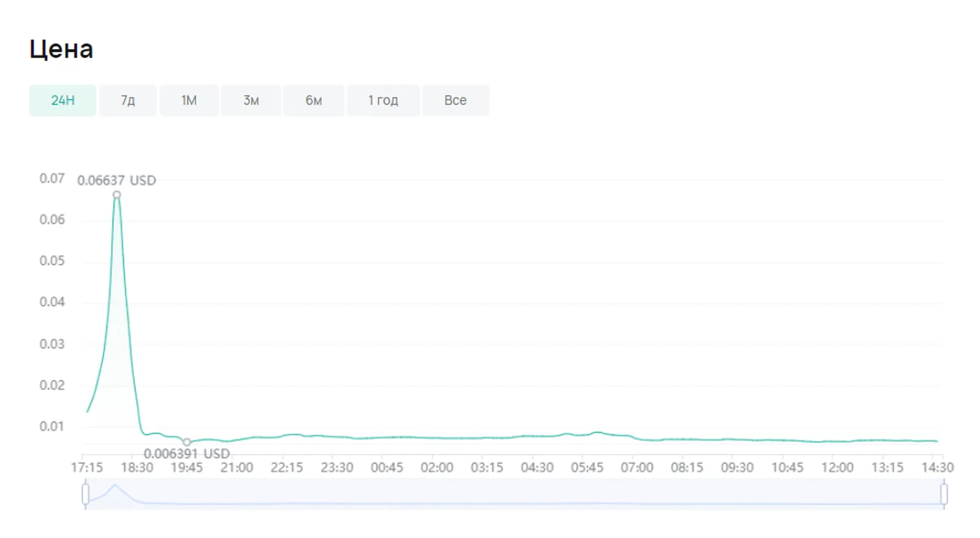
Task: Switch to the 1M range tab
Action: 189,100
